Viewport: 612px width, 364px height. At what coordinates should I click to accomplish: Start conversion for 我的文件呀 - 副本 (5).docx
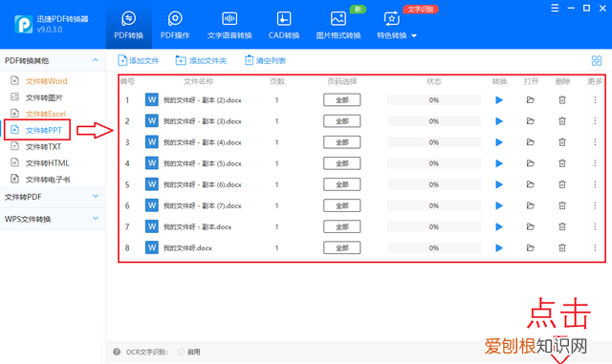(x=499, y=163)
